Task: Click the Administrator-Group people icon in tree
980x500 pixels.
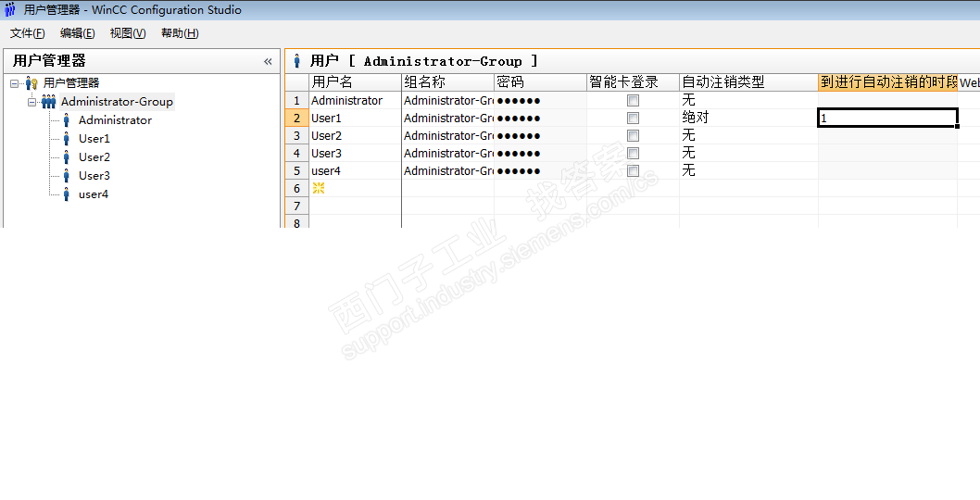Action: point(49,102)
